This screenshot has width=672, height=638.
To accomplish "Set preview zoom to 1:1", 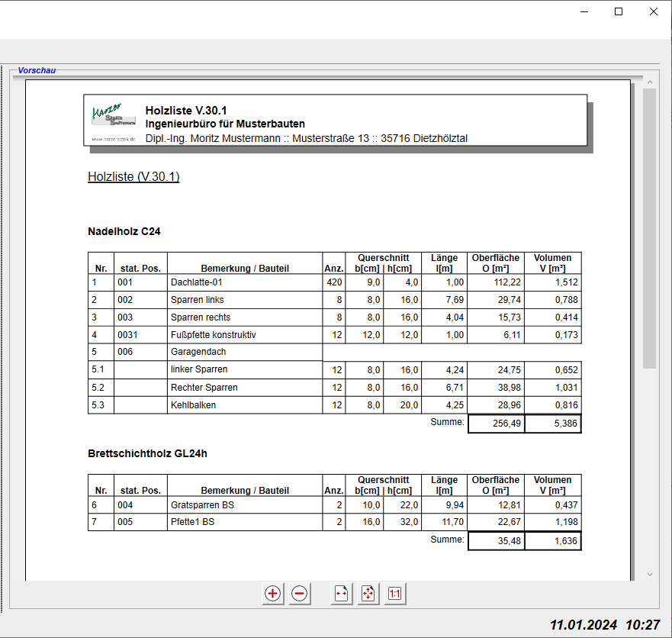I will (394, 594).
